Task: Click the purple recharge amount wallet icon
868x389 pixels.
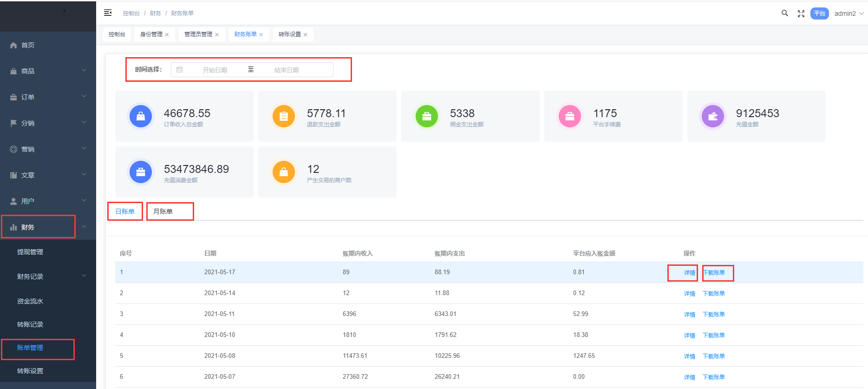Action: coord(713,116)
